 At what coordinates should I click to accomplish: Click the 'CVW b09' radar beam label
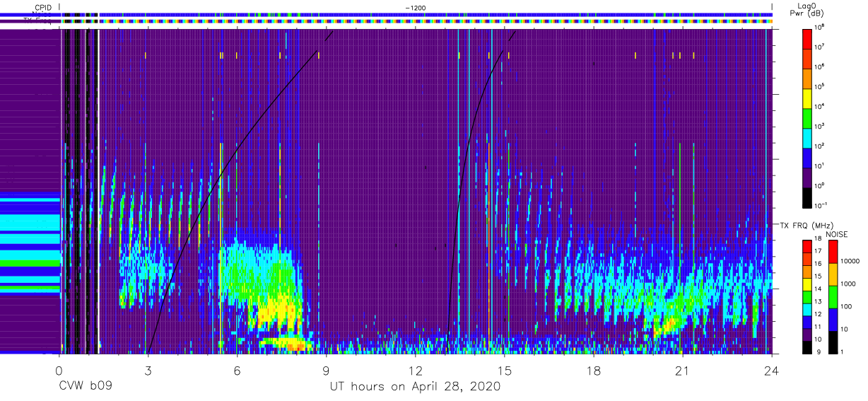pyautogui.click(x=86, y=386)
